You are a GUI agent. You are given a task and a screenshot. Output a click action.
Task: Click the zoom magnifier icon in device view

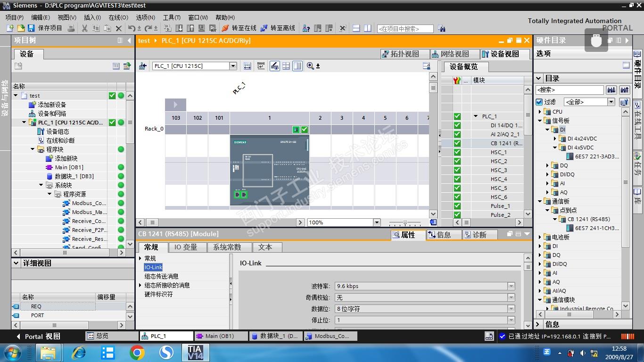pyautogui.click(x=310, y=66)
